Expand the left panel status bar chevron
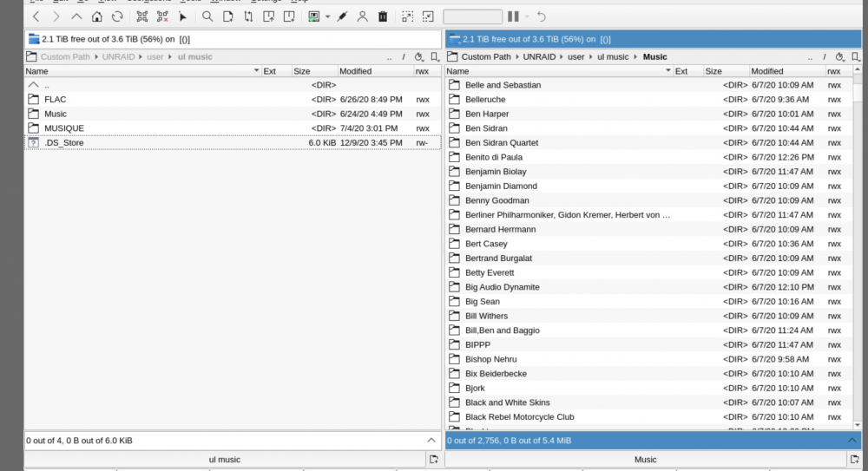868x471 pixels. click(x=431, y=441)
